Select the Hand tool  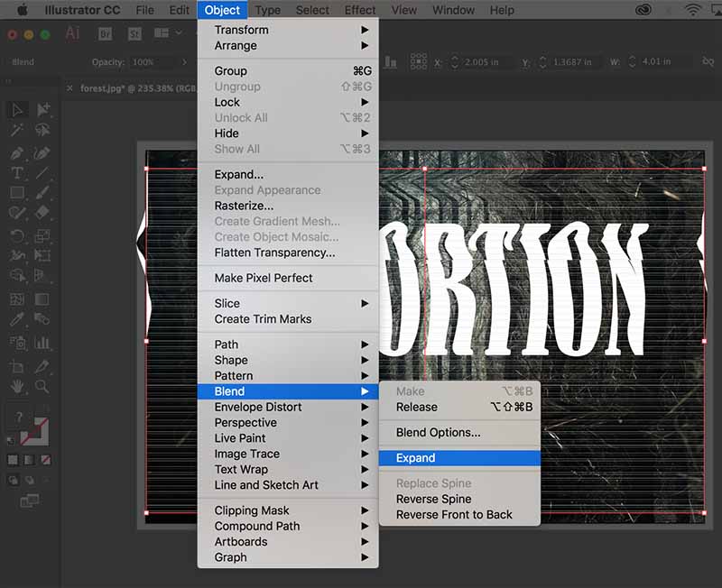point(17,387)
